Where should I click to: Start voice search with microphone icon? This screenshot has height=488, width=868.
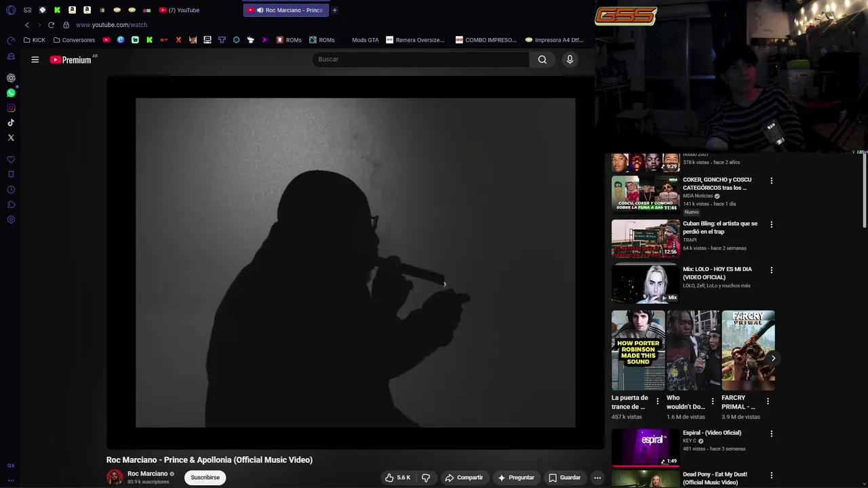(x=570, y=60)
